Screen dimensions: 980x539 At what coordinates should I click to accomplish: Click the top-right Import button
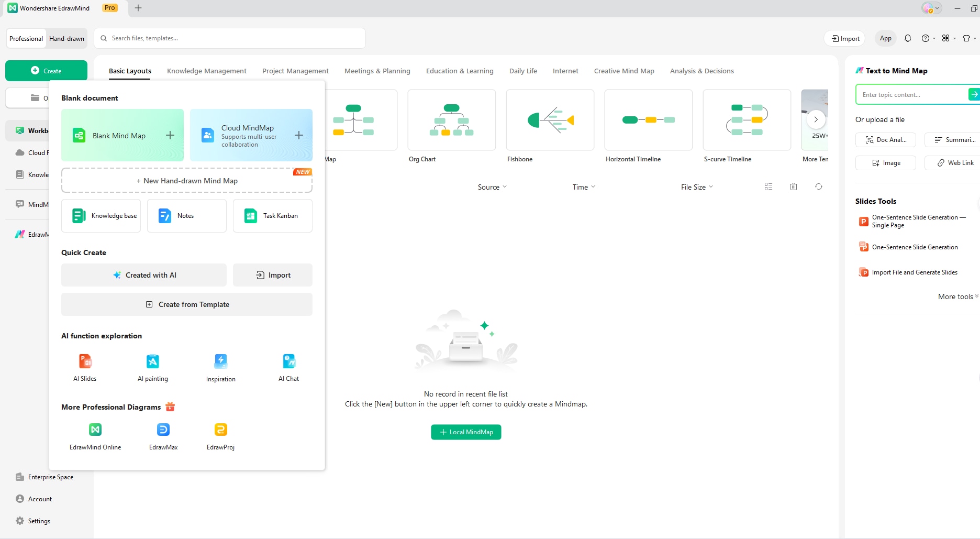click(x=845, y=38)
